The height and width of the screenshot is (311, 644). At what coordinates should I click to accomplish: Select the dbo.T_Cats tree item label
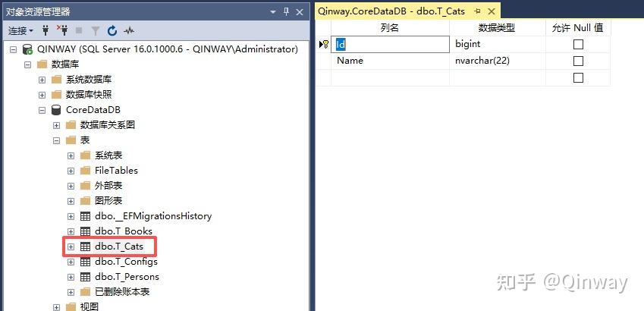coord(119,247)
